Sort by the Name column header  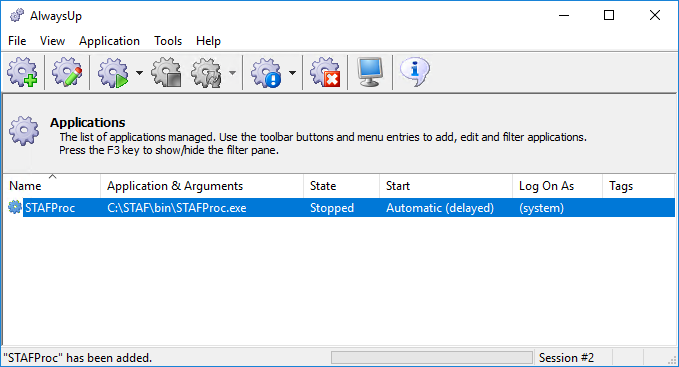(52, 186)
